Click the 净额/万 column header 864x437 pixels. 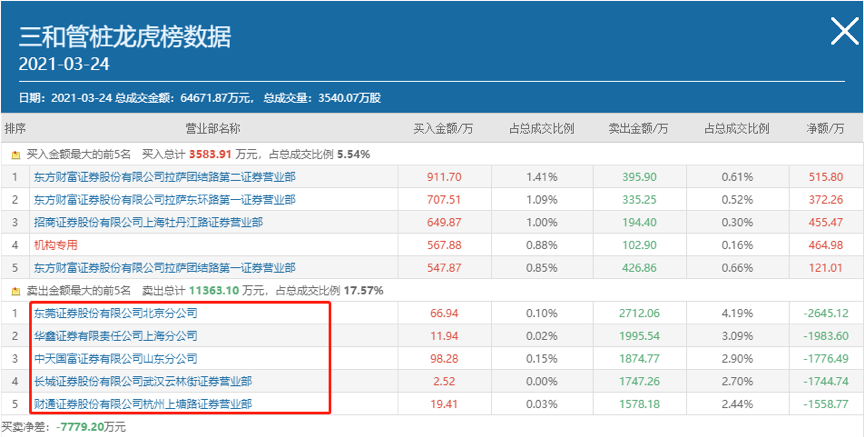[825, 129]
